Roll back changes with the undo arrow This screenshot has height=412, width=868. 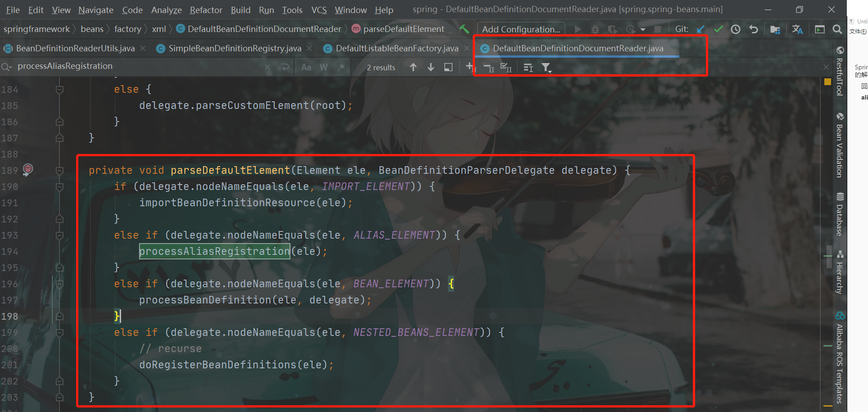click(x=754, y=29)
